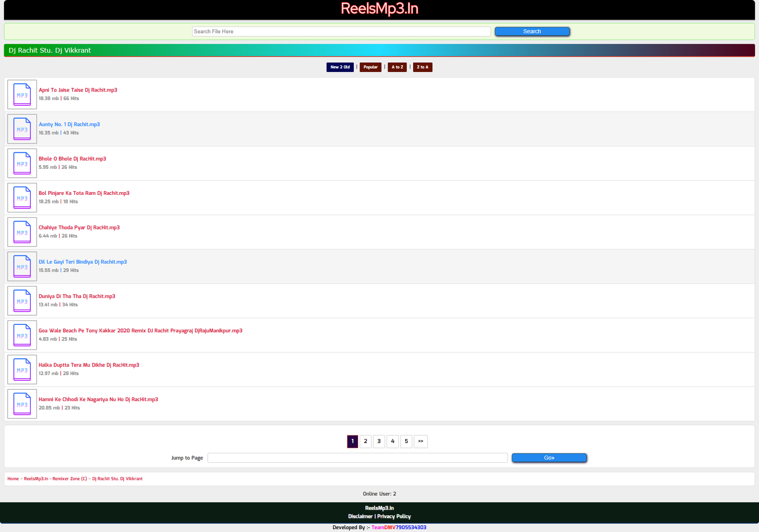Click MP3 icon beside Halka Duptta song
The image size is (759, 532).
tap(22, 369)
